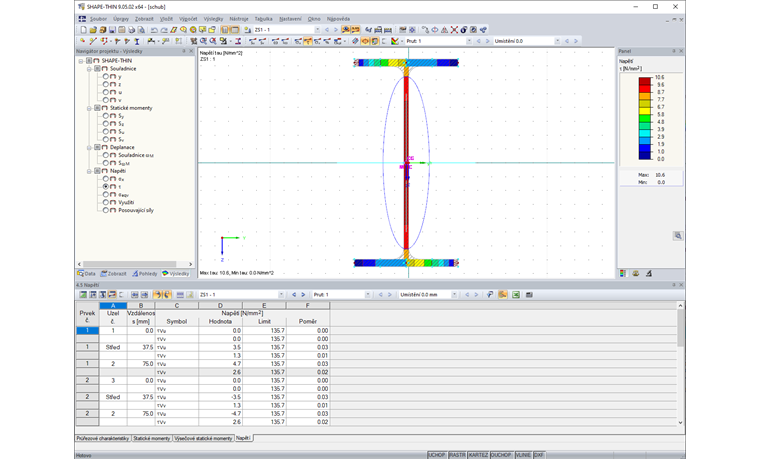
Task: Click the I-beam section icon in toolbar
Action: pos(137,41)
